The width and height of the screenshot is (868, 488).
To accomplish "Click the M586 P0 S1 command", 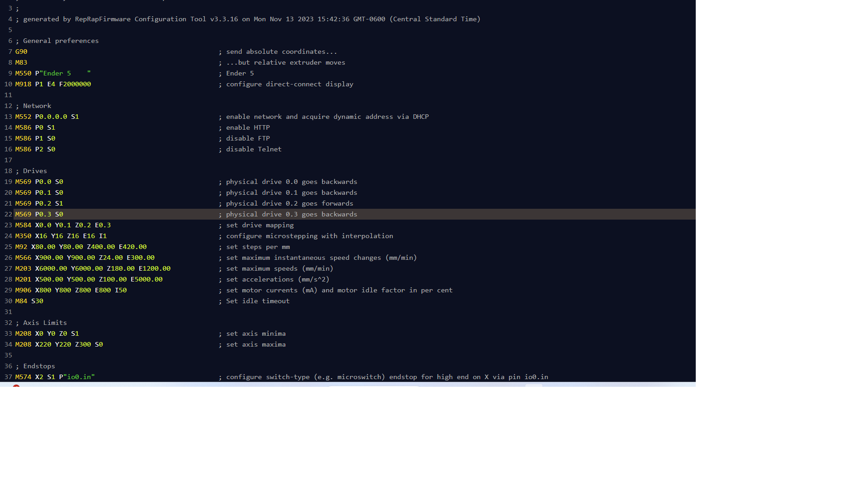I will (x=35, y=127).
